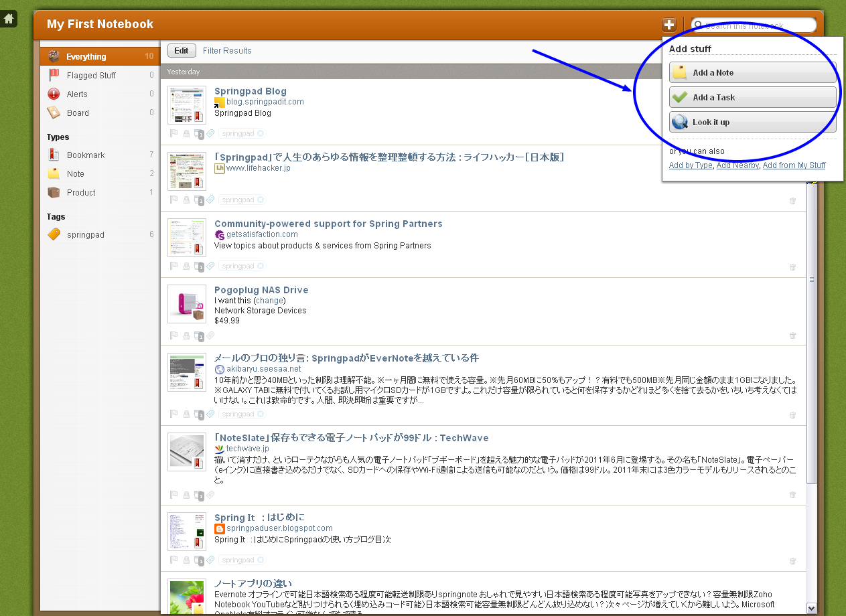Click tag icon on Pogoplug NAS Drive
This screenshot has width=846, height=616.
210,335
